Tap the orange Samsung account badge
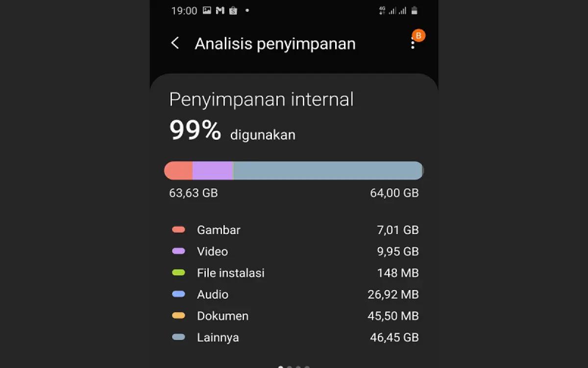The width and height of the screenshot is (588, 368). click(418, 35)
